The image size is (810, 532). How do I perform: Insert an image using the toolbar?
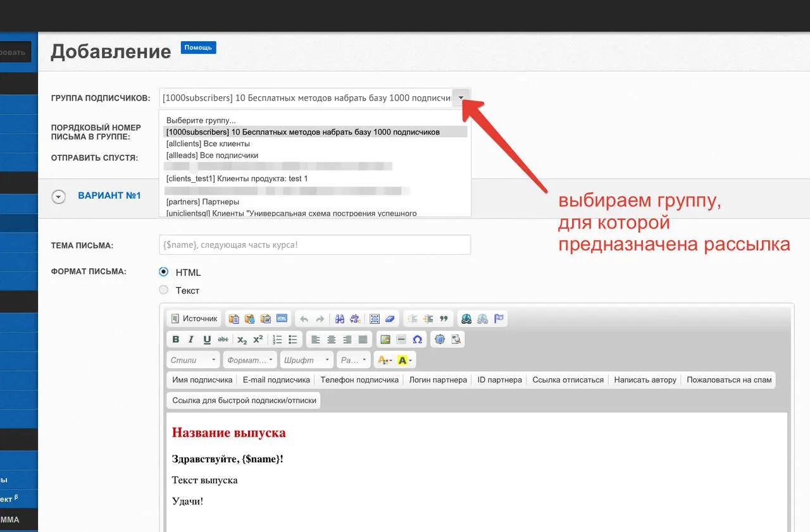pos(385,340)
